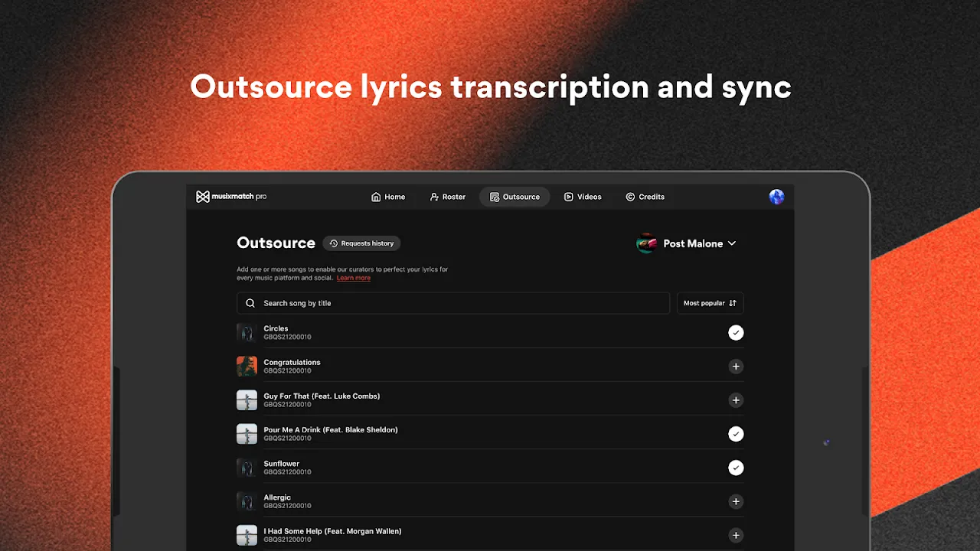Toggle off the Sunflower checkmark
This screenshot has height=551, width=980.
tap(736, 468)
